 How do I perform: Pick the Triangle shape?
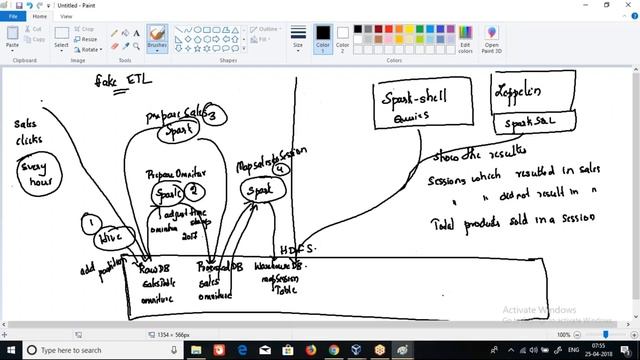pyautogui.click(x=235, y=30)
